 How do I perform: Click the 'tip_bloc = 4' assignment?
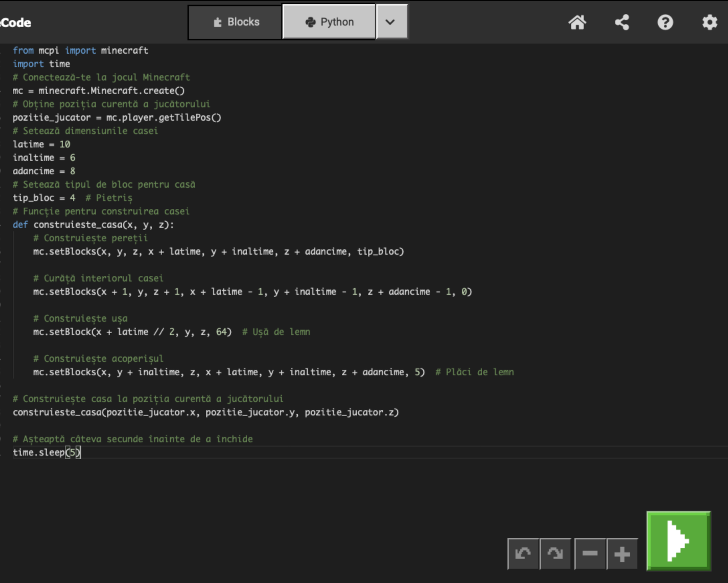pyautogui.click(x=44, y=198)
